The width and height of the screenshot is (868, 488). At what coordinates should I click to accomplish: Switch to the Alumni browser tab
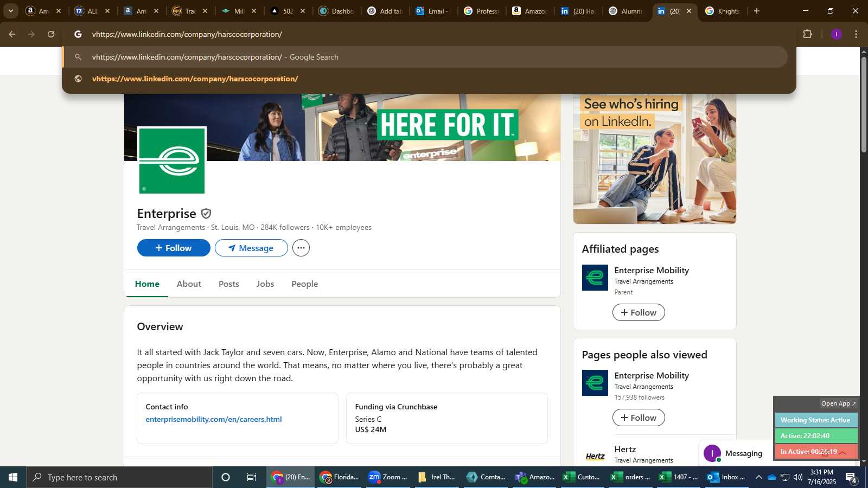pyautogui.click(x=626, y=11)
